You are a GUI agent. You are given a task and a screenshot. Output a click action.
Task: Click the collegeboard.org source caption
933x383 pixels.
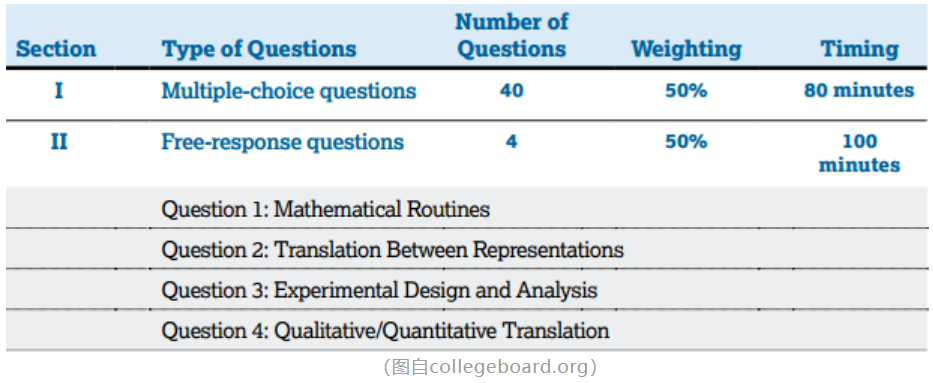pos(490,367)
